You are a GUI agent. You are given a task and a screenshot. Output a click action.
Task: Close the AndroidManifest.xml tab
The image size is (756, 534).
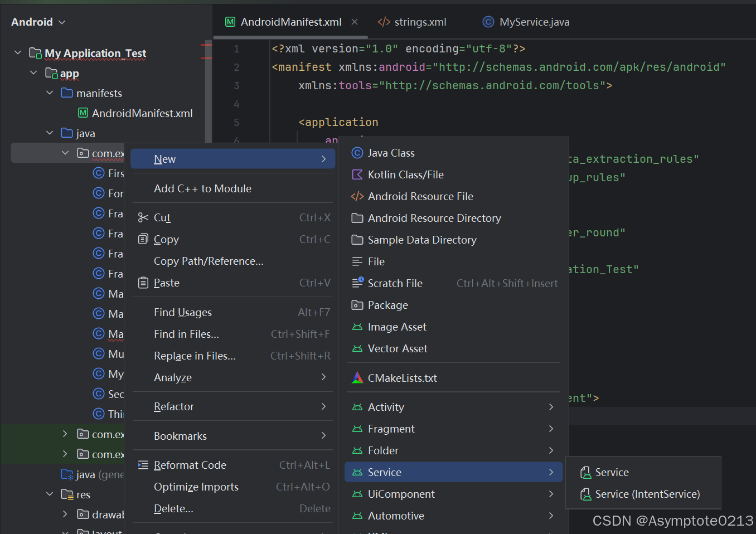pos(355,22)
